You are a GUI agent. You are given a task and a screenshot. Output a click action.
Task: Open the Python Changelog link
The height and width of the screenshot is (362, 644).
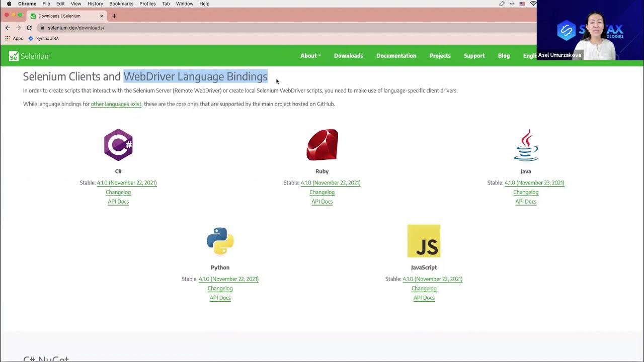click(x=220, y=289)
